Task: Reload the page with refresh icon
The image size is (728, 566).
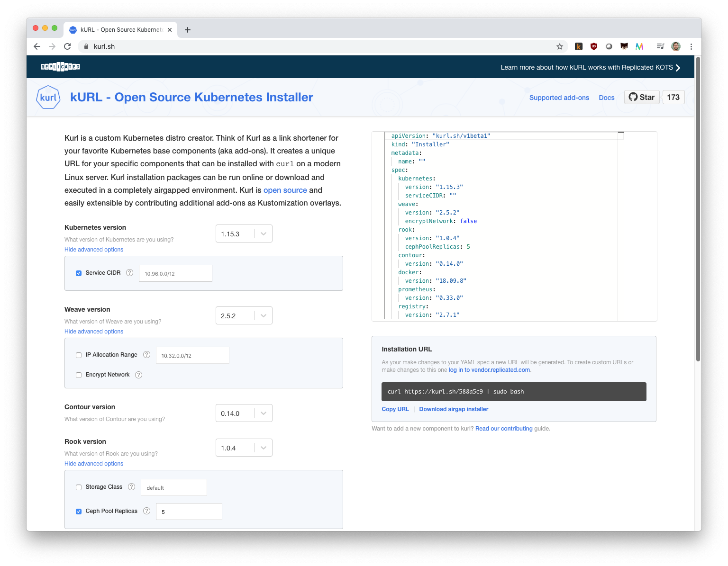Action: tap(67, 46)
